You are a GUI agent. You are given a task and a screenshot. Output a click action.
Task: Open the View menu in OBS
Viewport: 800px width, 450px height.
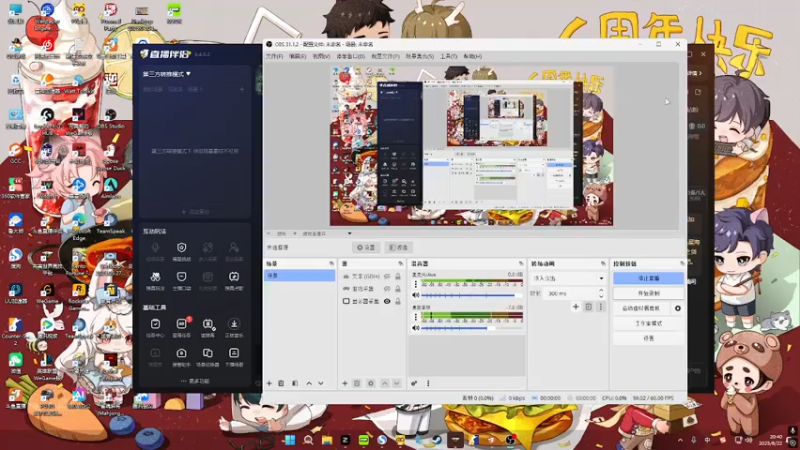(321, 57)
